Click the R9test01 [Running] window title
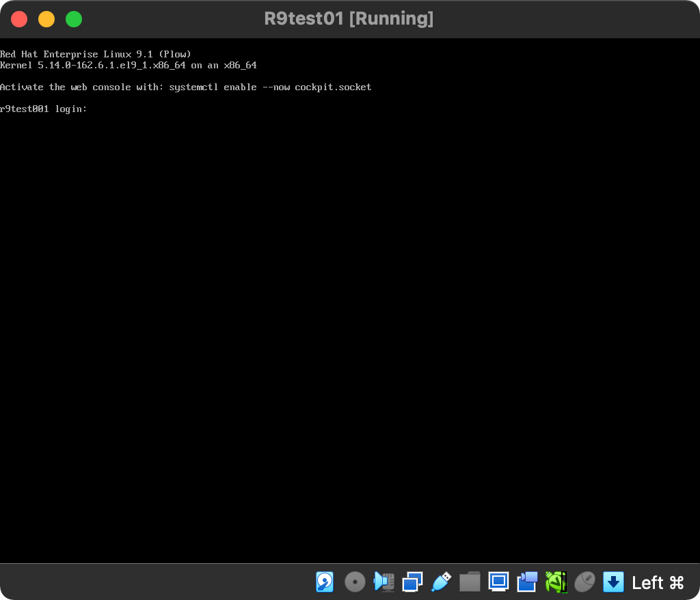Screen dimensions: 700x600 click(349, 18)
